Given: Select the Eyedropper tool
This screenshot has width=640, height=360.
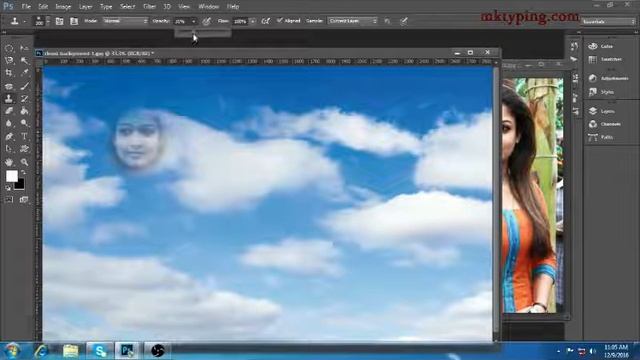Looking at the screenshot, I should click(24, 73).
